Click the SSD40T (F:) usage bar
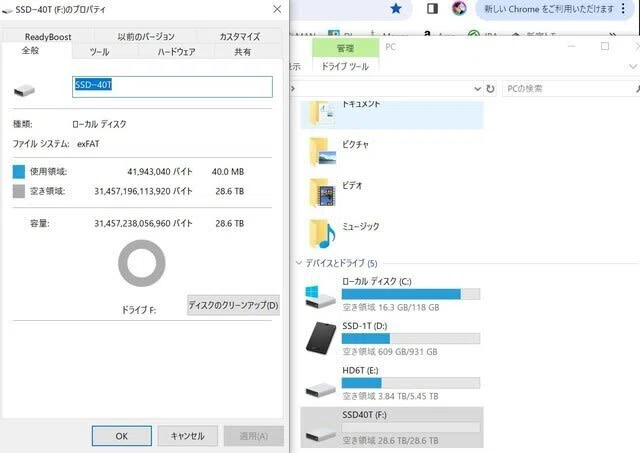Viewport: 640px width, 453px height. pos(411,427)
